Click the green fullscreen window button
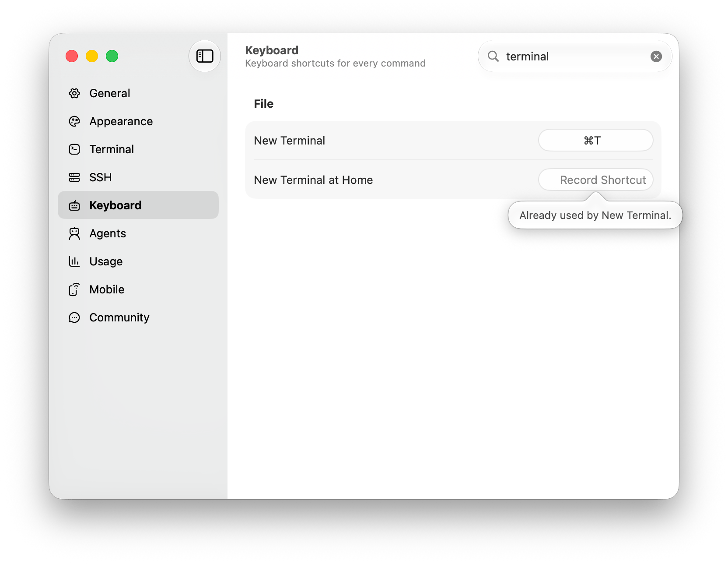 point(112,56)
